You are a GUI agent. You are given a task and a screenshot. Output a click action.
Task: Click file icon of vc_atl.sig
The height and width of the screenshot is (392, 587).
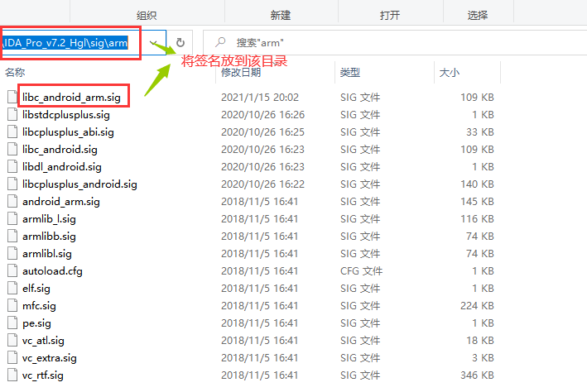[12, 340]
